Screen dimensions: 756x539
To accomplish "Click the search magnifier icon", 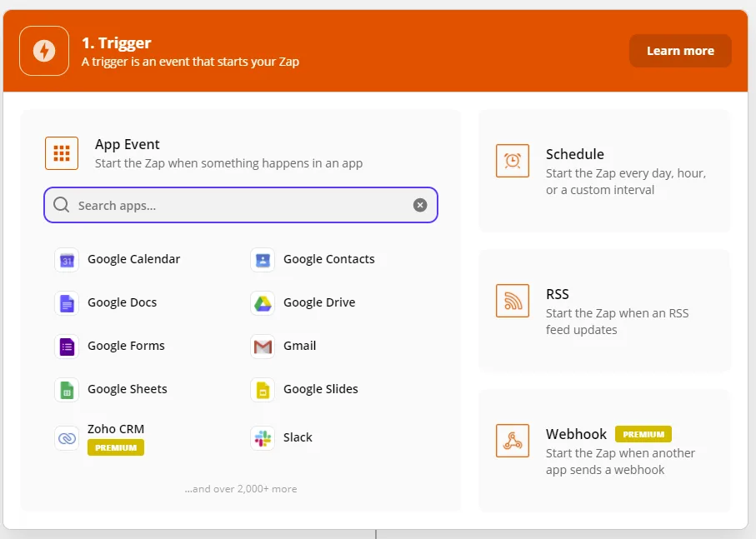I will 61,205.
